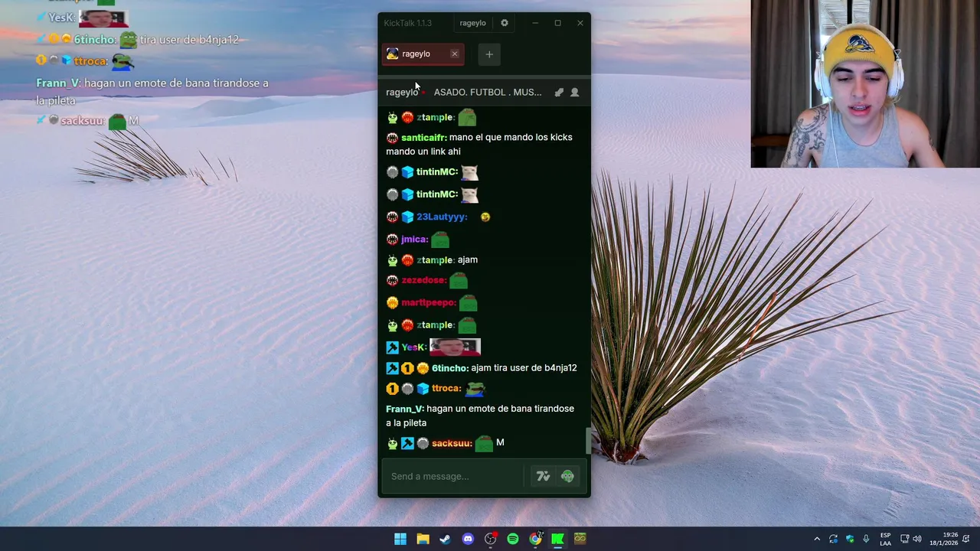This screenshot has height=551, width=980.
Task: Open notifications bell icon
Action: 967,539
